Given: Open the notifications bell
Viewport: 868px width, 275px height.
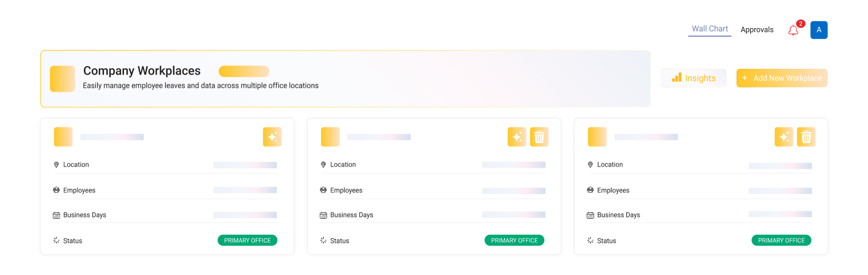Looking at the screenshot, I should (793, 30).
